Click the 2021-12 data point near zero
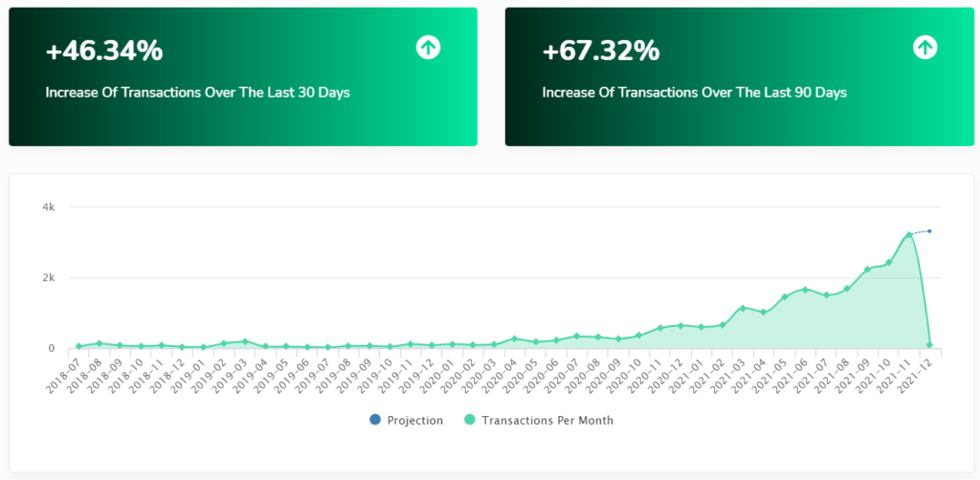This screenshot has width=980, height=480. 929,344
